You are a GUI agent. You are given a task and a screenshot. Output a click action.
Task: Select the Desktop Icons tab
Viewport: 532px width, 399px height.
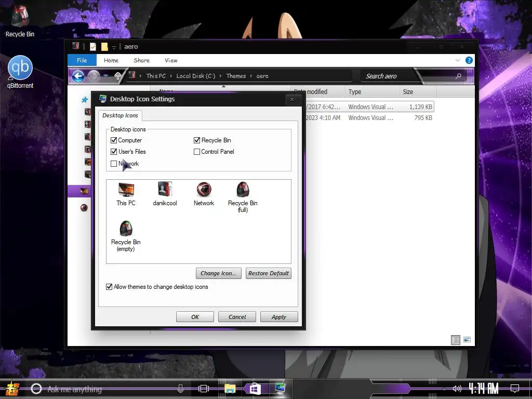(x=120, y=115)
